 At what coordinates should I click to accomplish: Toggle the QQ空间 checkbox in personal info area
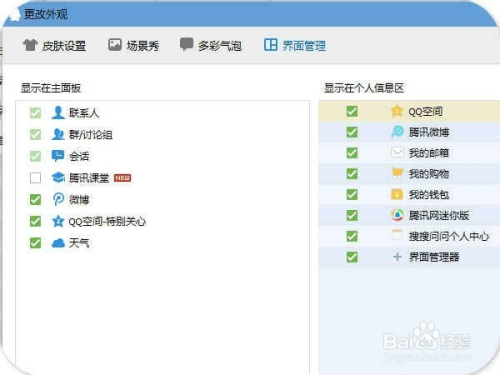pos(352,111)
